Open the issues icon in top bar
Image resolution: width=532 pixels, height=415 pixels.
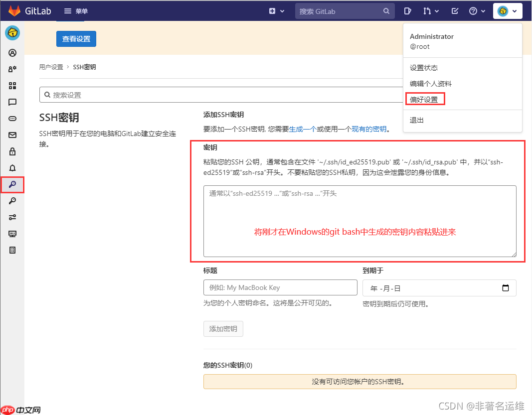408,10
